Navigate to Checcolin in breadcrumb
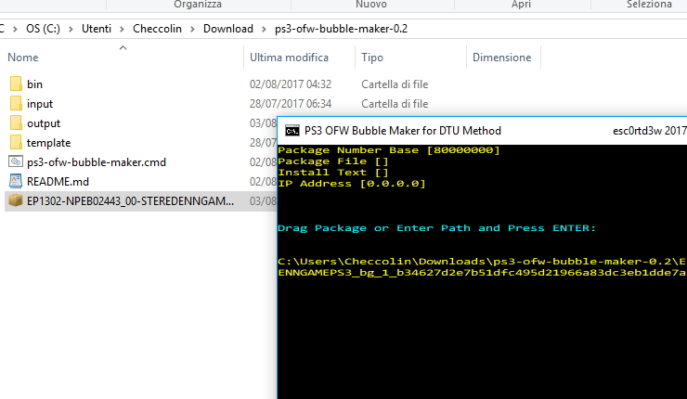The image size is (687, 399). (157, 29)
